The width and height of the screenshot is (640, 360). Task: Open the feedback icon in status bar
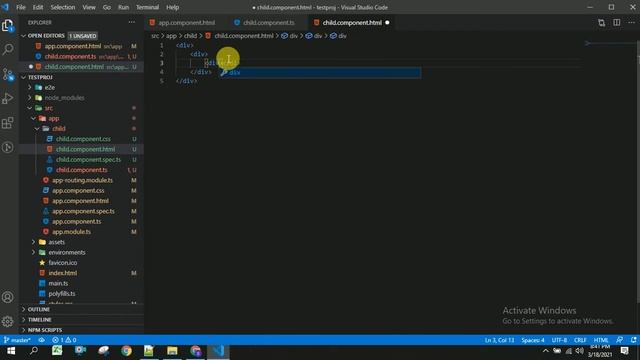pos(620,340)
